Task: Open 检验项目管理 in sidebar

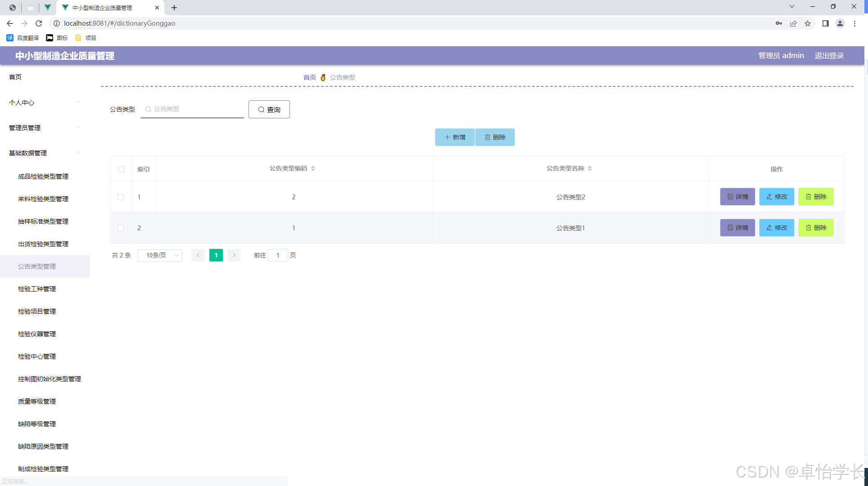Action: point(37,311)
